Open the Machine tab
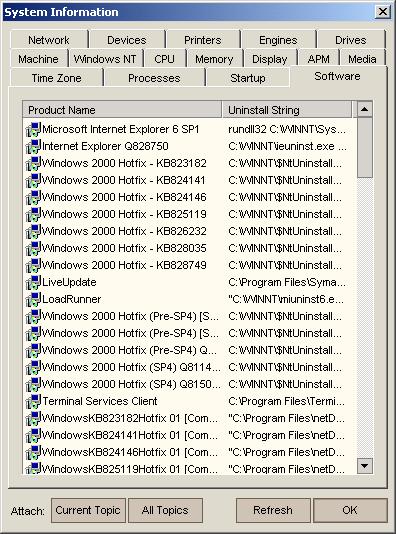Image resolution: width=396 pixels, height=534 pixels. click(x=38, y=59)
